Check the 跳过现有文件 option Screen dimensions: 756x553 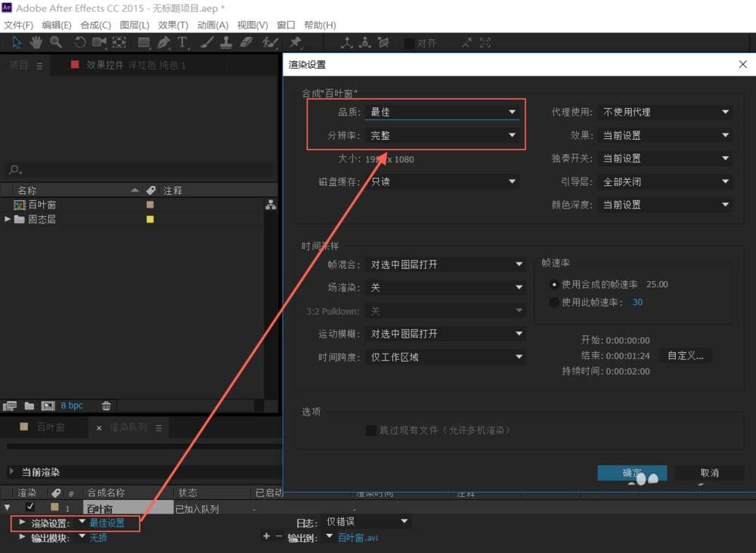click(370, 431)
